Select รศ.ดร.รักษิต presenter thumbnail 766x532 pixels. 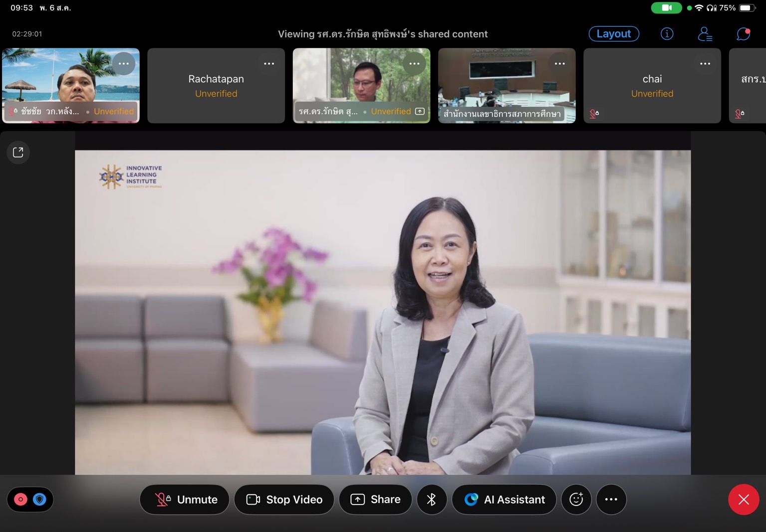pyautogui.click(x=361, y=86)
